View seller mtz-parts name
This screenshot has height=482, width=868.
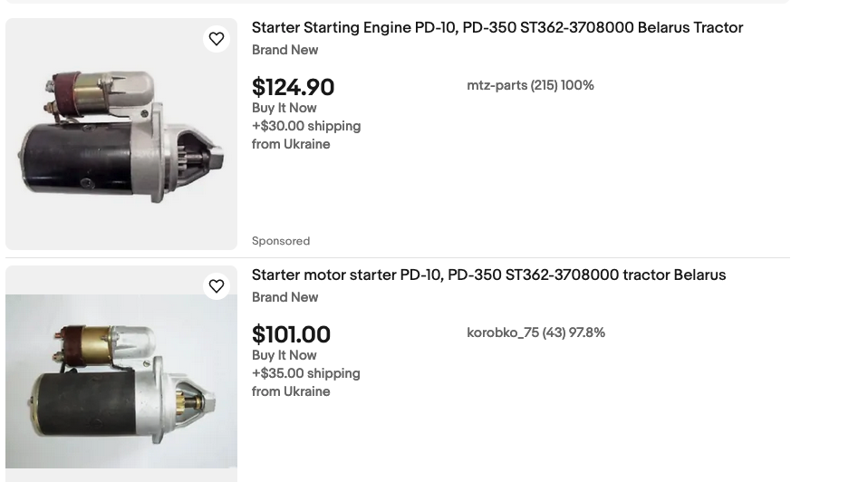click(x=497, y=85)
